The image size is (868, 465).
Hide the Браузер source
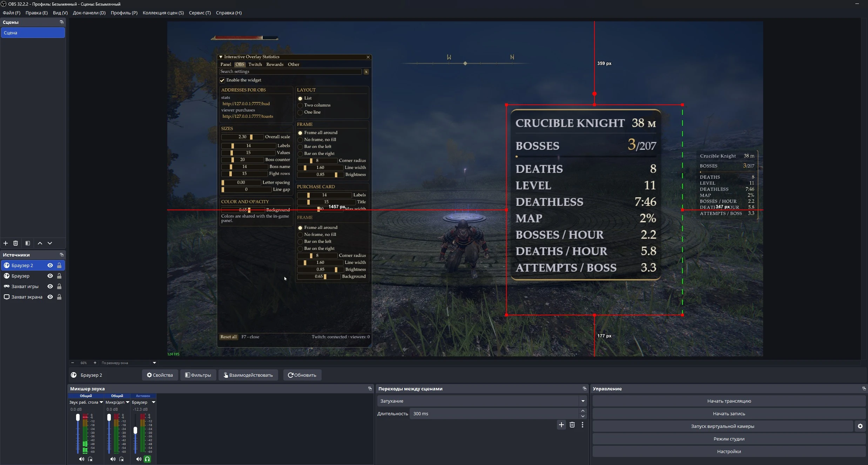(50, 276)
